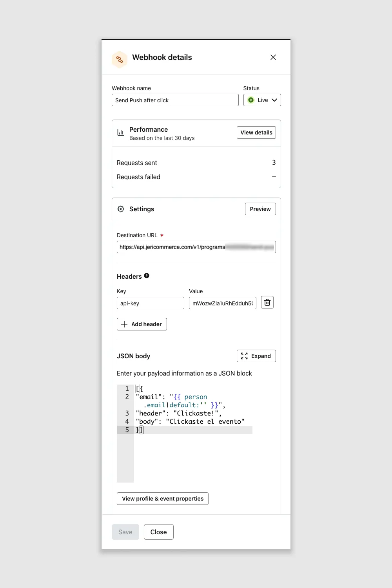
Task: Click the webhook icon beside the title
Action: click(120, 60)
